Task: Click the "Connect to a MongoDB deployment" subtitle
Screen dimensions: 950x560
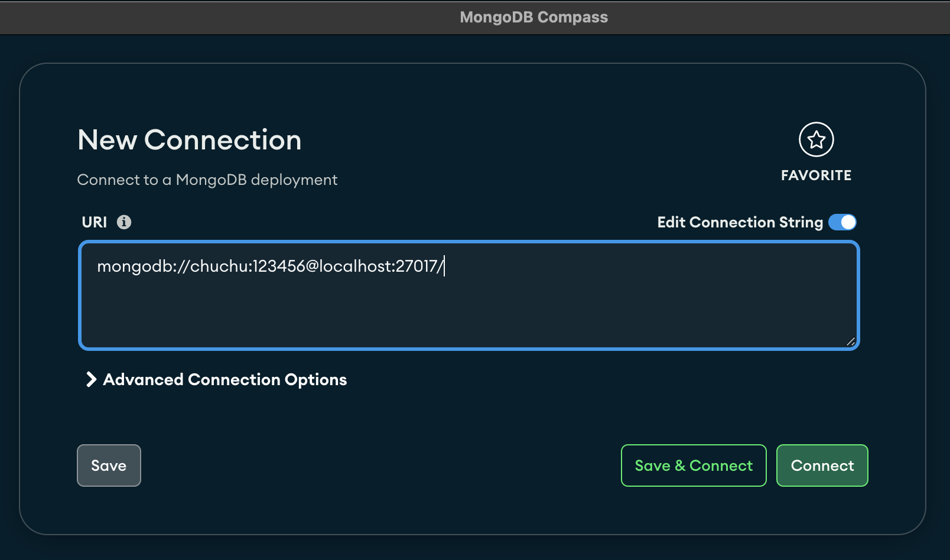Action: click(207, 180)
